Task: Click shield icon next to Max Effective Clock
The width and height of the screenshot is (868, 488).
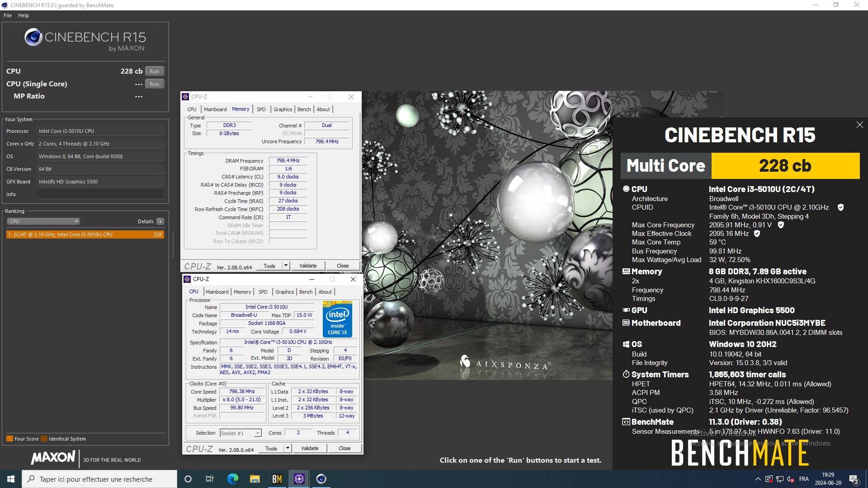Action: (757, 234)
